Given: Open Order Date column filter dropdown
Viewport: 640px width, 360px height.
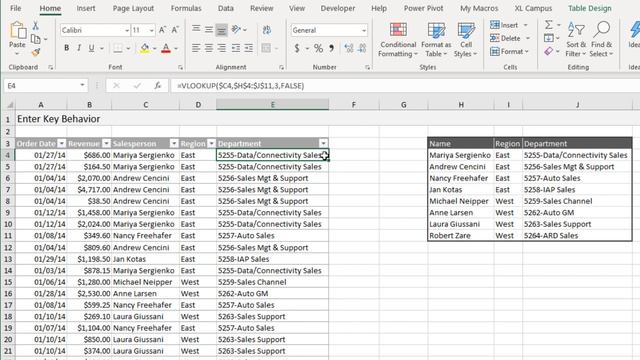Looking at the screenshot, I should pos(61,143).
